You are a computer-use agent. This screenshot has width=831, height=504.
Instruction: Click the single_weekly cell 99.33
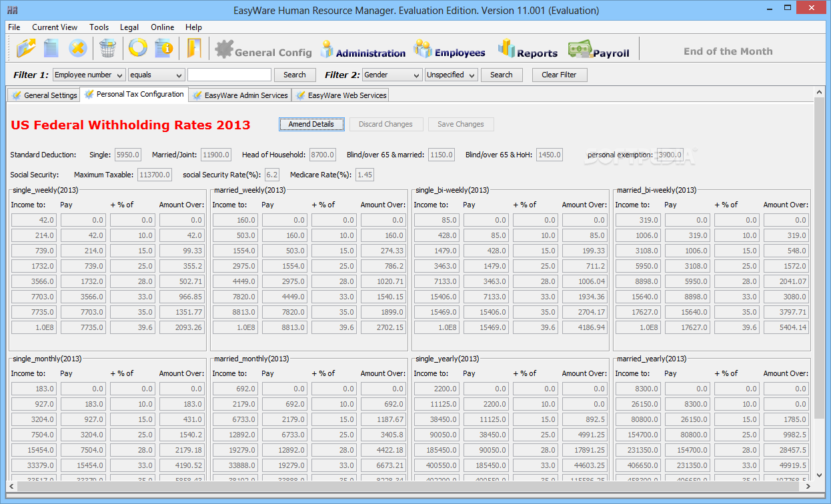(182, 251)
